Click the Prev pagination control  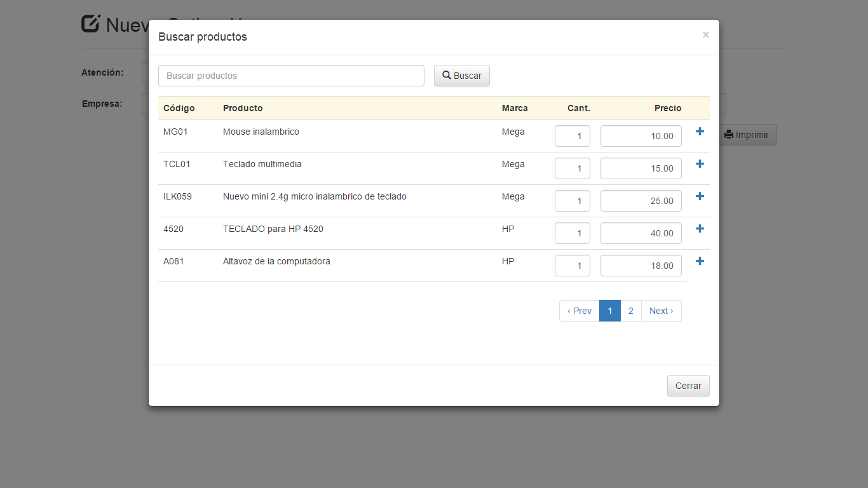tap(579, 311)
